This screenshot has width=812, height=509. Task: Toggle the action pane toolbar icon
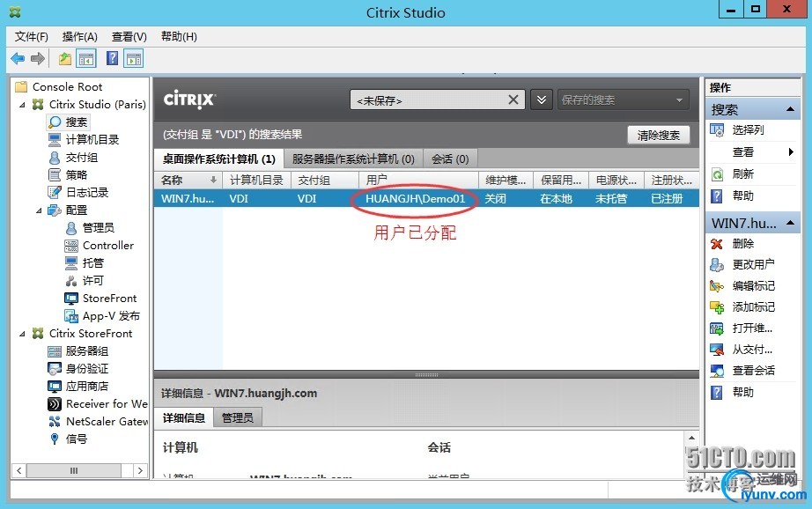click(134, 58)
